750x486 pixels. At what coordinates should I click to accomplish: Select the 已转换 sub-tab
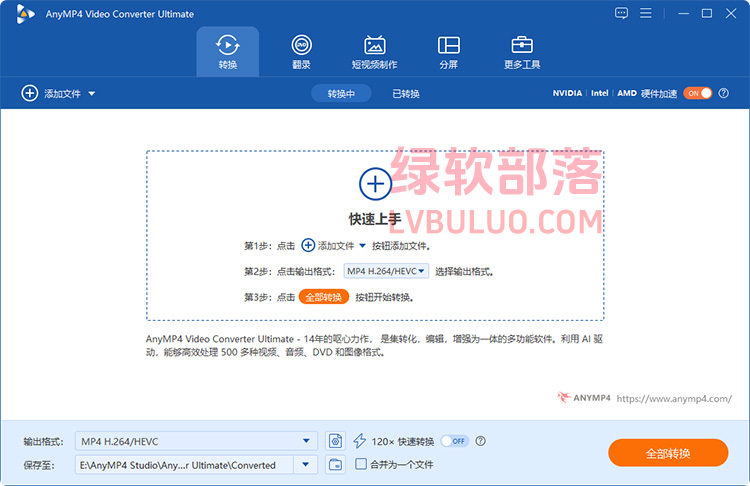pos(406,94)
